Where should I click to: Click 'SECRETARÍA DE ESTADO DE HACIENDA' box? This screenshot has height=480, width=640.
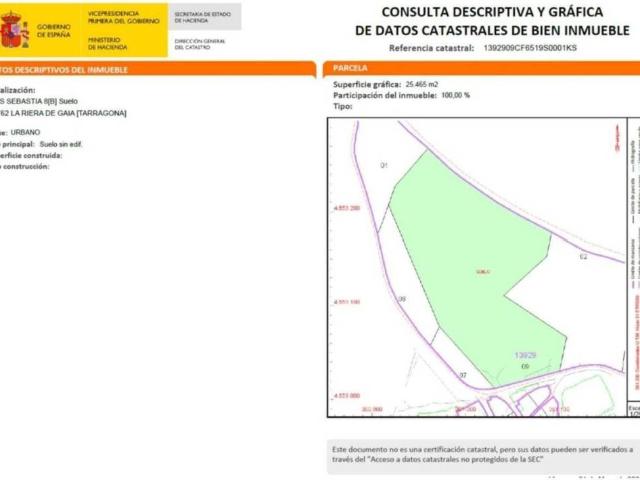[x=203, y=17]
